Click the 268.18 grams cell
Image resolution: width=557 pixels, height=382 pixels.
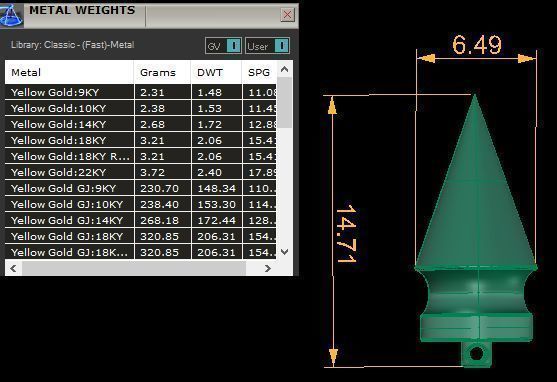click(x=163, y=220)
